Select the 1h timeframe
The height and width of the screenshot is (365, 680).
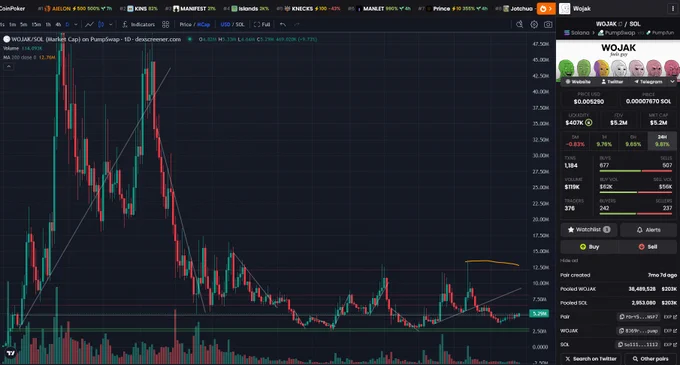(48, 24)
